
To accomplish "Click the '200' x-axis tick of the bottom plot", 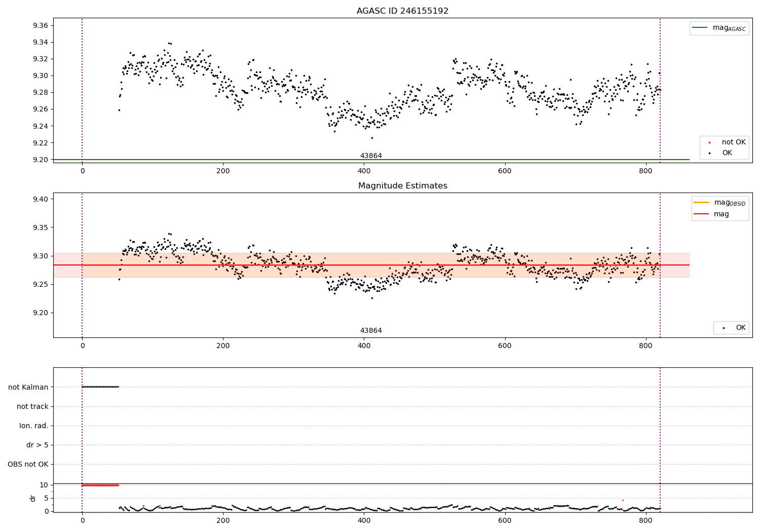I will (223, 520).
